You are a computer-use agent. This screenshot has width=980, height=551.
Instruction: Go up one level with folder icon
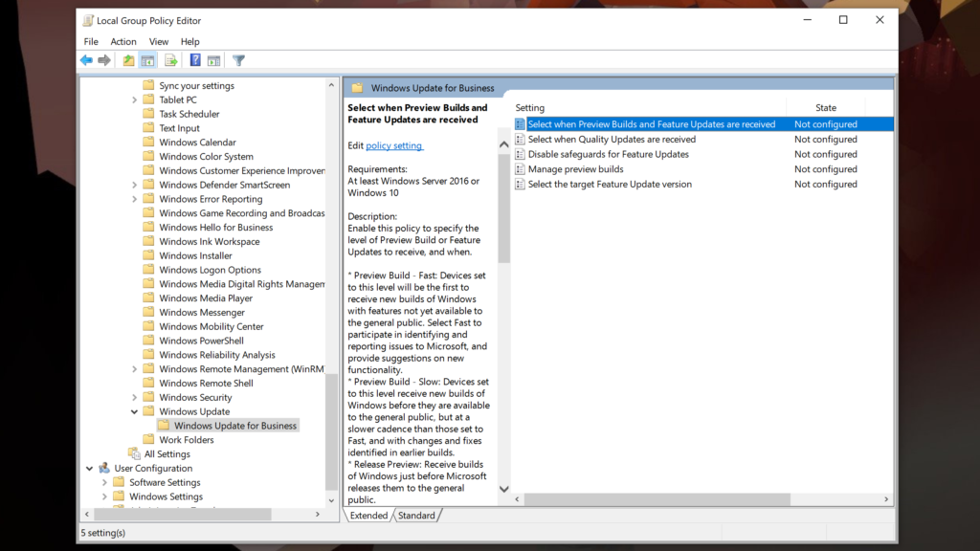128,60
